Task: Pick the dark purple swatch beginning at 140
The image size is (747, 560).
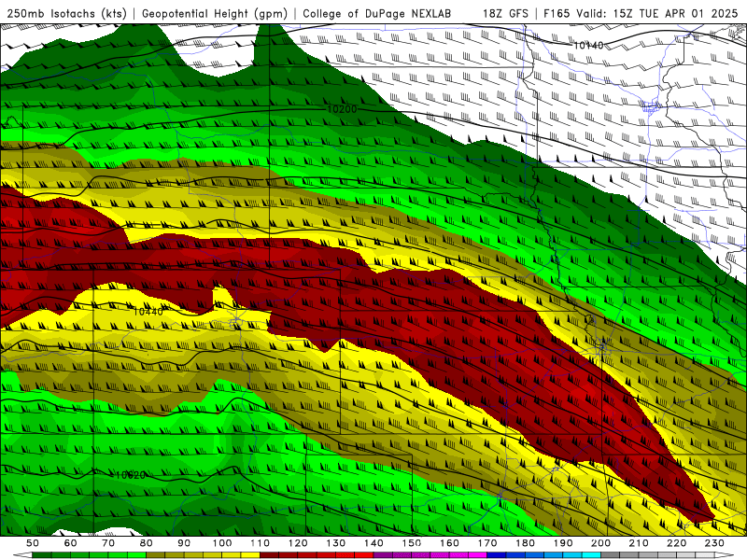Action: tap(383, 555)
